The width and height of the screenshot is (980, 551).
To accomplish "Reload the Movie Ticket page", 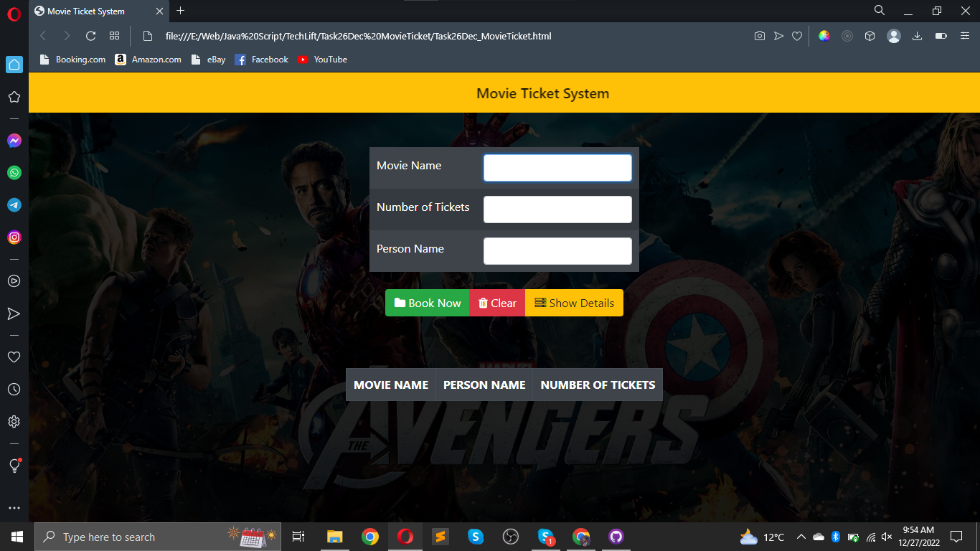I will click(x=90, y=36).
